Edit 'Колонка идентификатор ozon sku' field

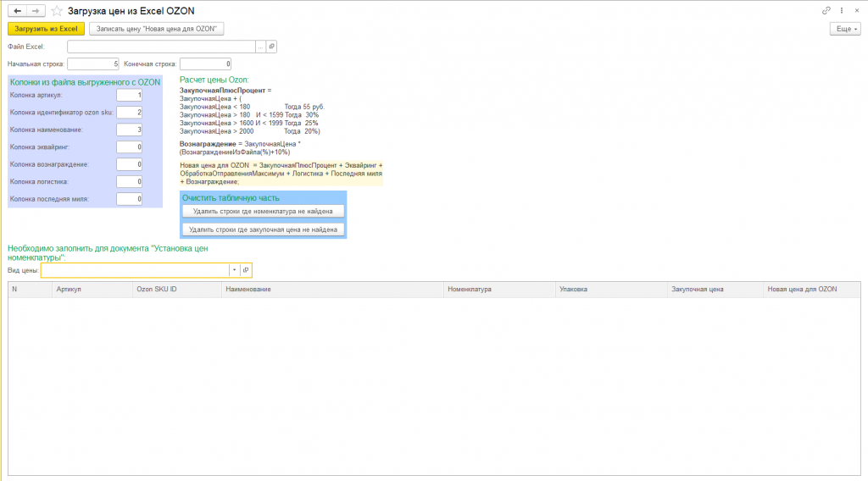pyautogui.click(x=129, y=113)
